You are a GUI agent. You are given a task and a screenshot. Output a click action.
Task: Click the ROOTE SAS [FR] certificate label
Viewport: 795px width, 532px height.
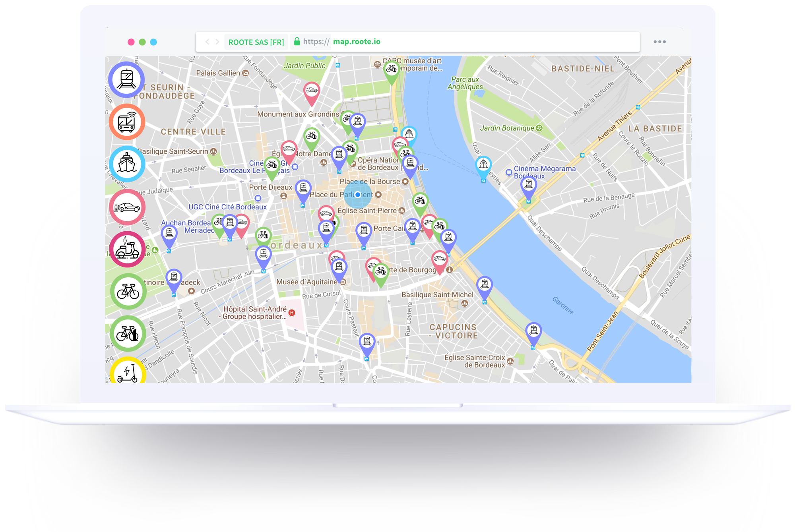pyautogui.click(x=256, y=42)
